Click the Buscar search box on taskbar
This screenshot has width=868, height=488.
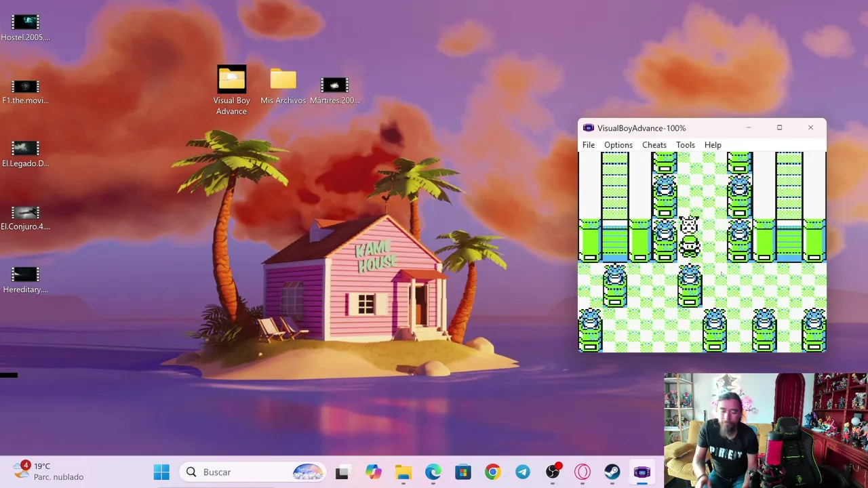[x=252, y=472]
